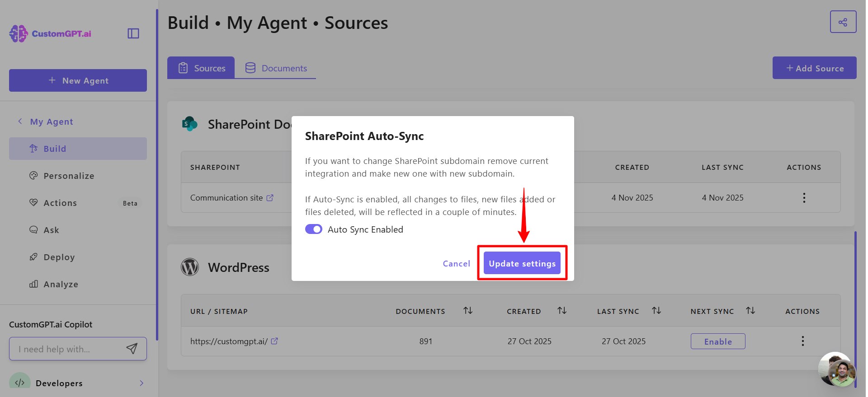868x397 pixels.
Task: Click WordPress Created date 27 Oct 2025
Action: [529, 341]
